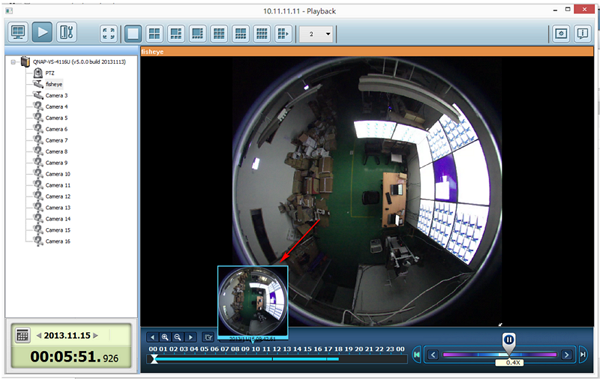Skip to previous recording segment
Viewport: 600px width, 381px height.
pyautogui.click(x=416, y=355)
